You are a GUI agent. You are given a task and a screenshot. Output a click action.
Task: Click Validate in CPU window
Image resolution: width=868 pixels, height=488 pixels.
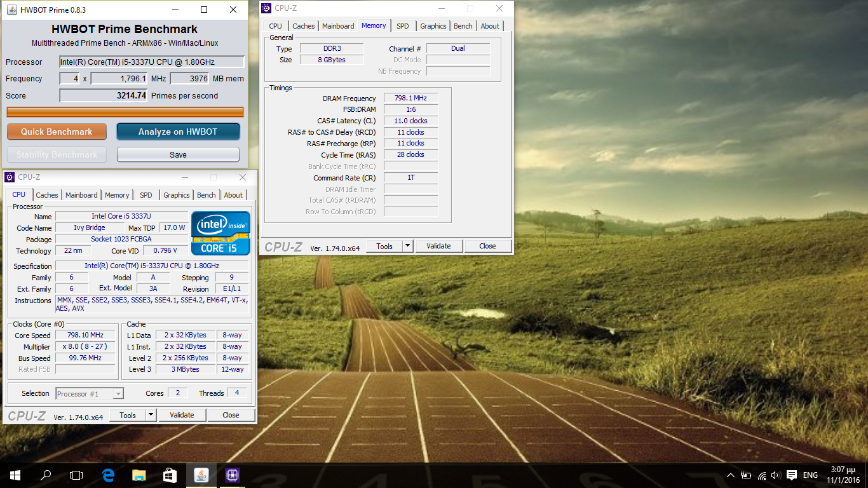[182, 415]
